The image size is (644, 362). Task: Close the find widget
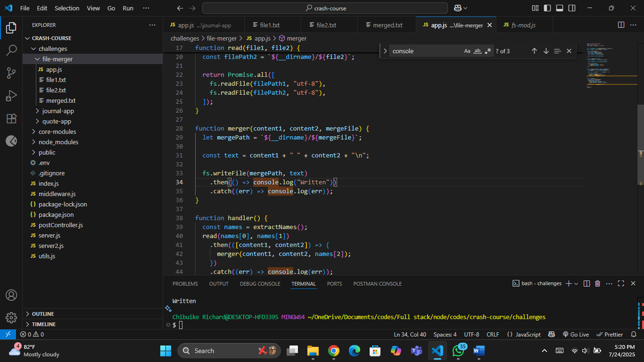tap(569, 51)
